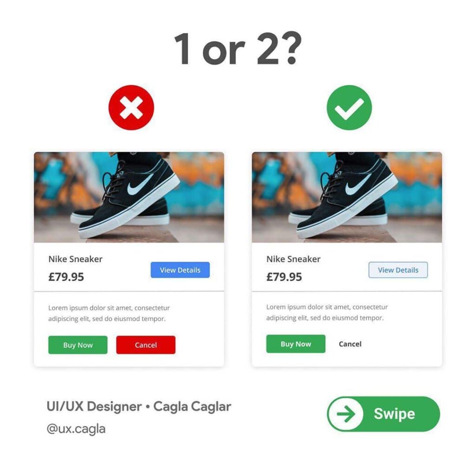
Task: Click the @ux.cagla handle
Action: 76,429
